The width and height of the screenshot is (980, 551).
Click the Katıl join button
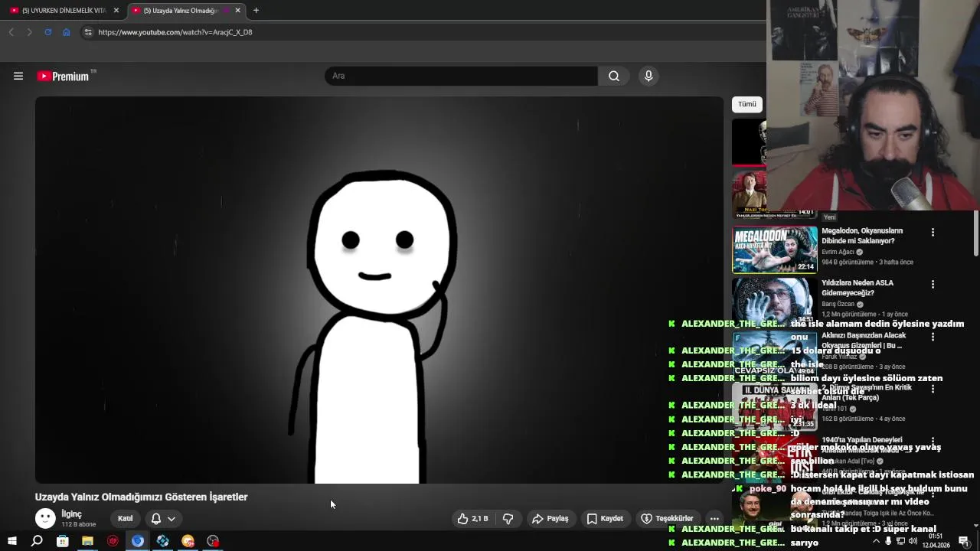tap(125, 519)
